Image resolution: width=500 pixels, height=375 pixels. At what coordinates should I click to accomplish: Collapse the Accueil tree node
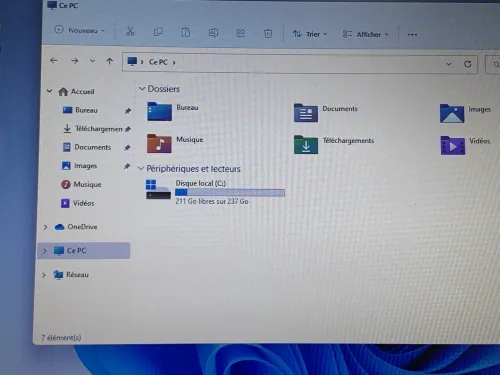coord(49,91)
